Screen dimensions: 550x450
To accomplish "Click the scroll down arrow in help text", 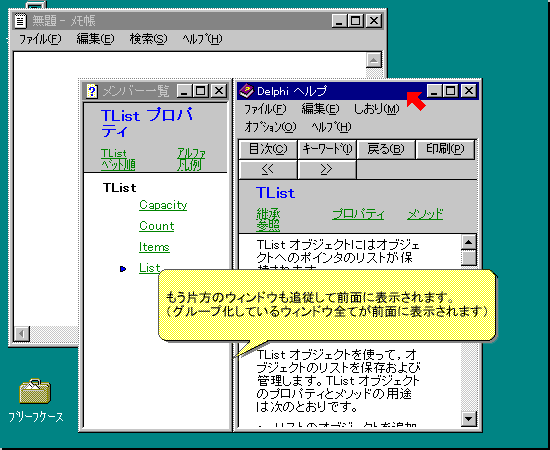I will click(469, 418).
